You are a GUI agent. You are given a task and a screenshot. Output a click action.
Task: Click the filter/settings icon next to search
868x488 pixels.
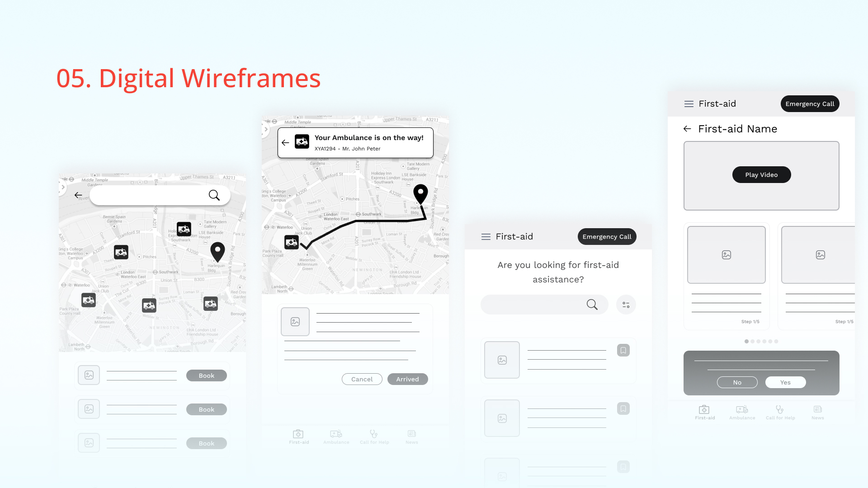626,305
